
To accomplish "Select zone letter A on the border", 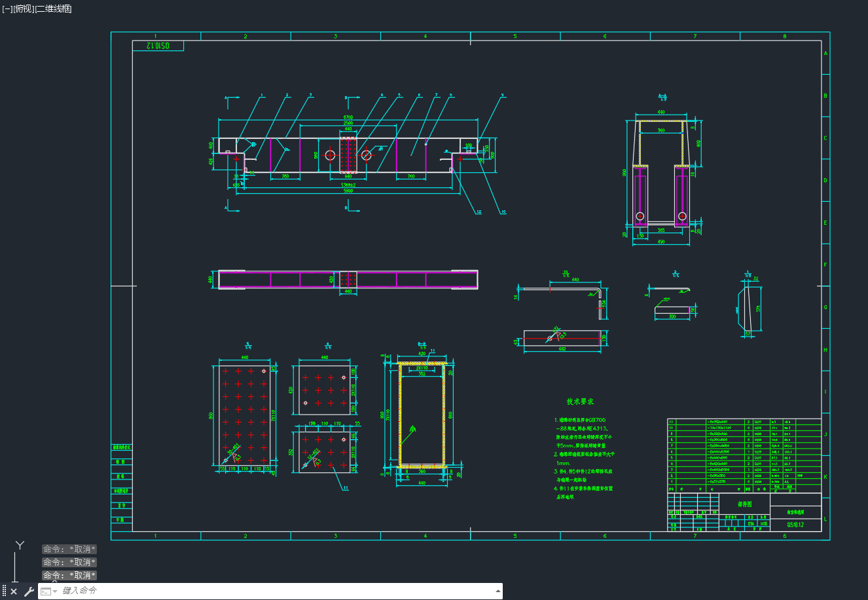I will 825,53.
